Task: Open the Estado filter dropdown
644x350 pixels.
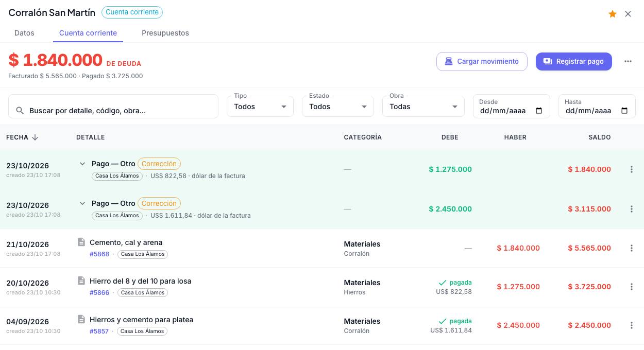Action: click(x=338, y=106)
